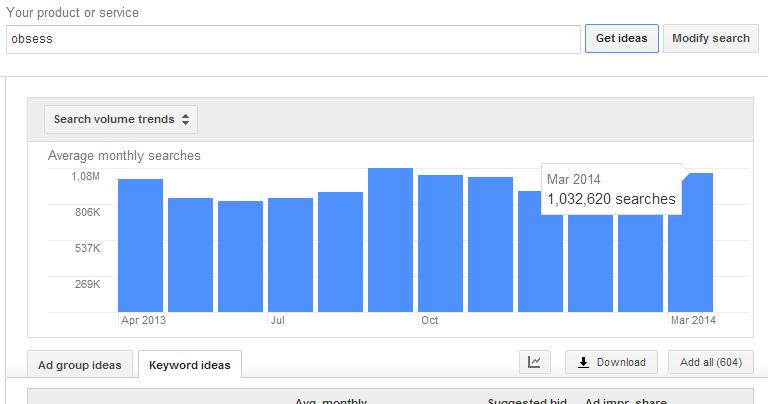Click the Mar 2014 x-axis label
Viewport: 768px width, 404px height.
tap(693, 320)
